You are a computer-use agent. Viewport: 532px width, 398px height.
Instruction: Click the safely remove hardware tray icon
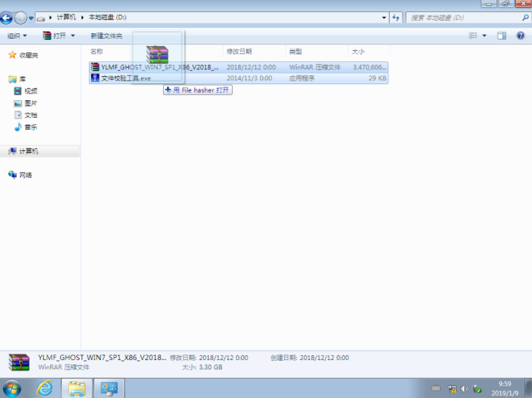(x=477, y=389)
